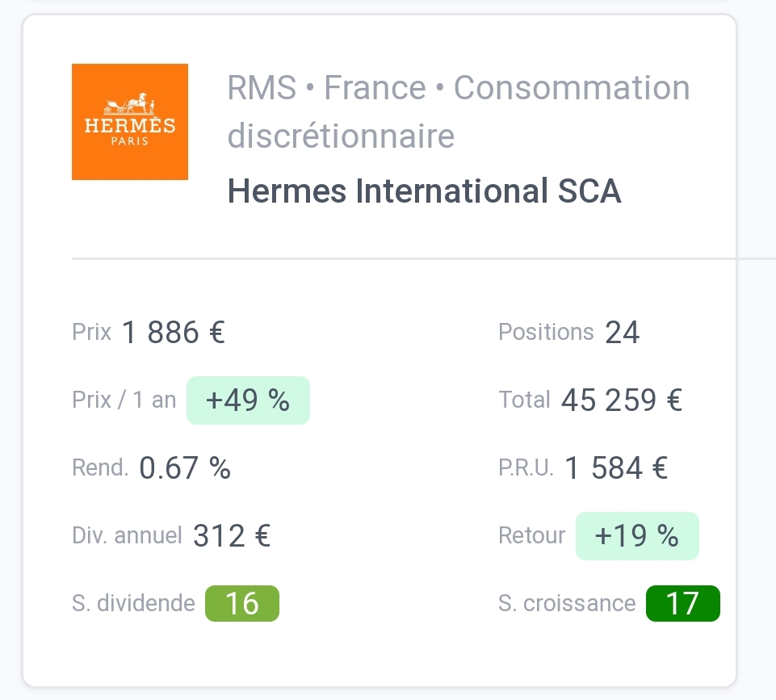Image resolution: width=776 pixels, height=700 pixels.
Task: Select the RMS France Consommation discrétionnaire subtitle
Action: tap(459, 111)
